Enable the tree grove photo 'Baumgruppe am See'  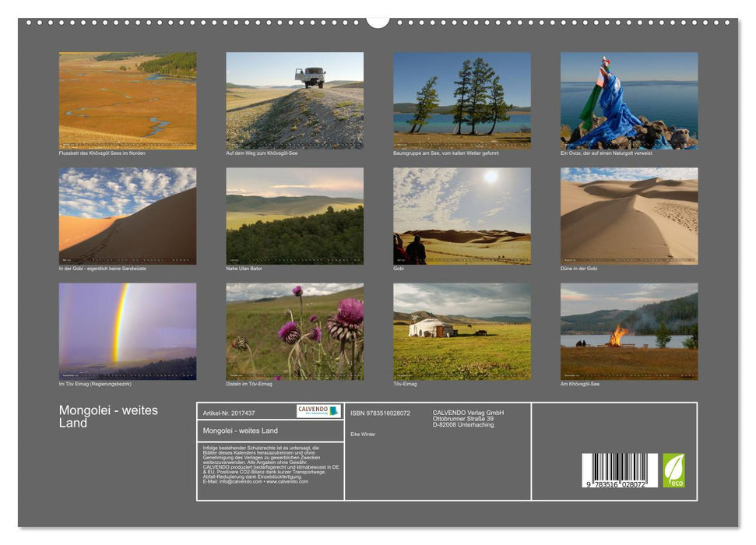click(x=460, y=98)
